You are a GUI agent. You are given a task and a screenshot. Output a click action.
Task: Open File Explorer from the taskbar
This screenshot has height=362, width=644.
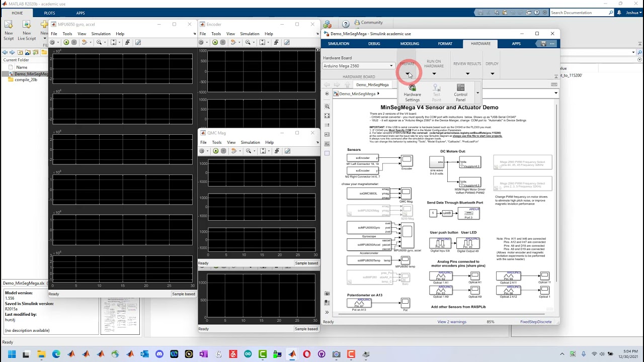click(x=41, y=354)
